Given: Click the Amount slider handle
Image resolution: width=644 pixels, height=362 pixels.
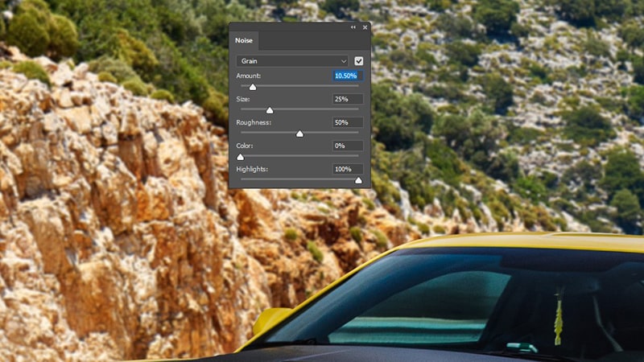Looking at the screenshot, I should [x=253, y=87].
